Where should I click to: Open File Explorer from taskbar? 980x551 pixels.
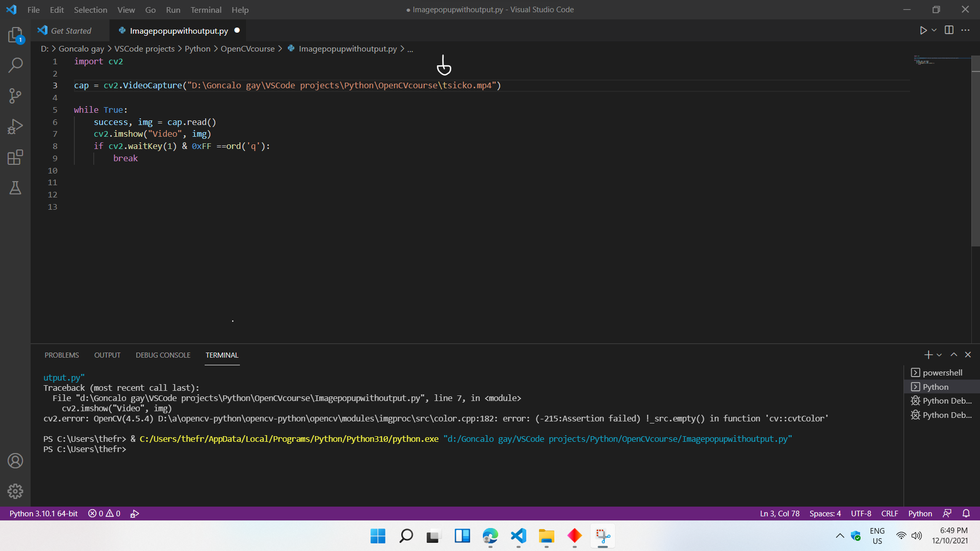tap(546, 536)
